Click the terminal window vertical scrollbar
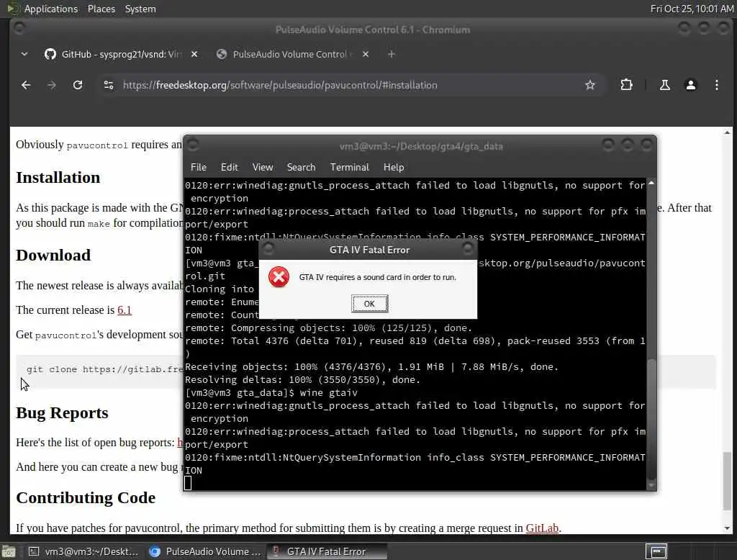Screen dimensions: 737x560 pos(651,418)
